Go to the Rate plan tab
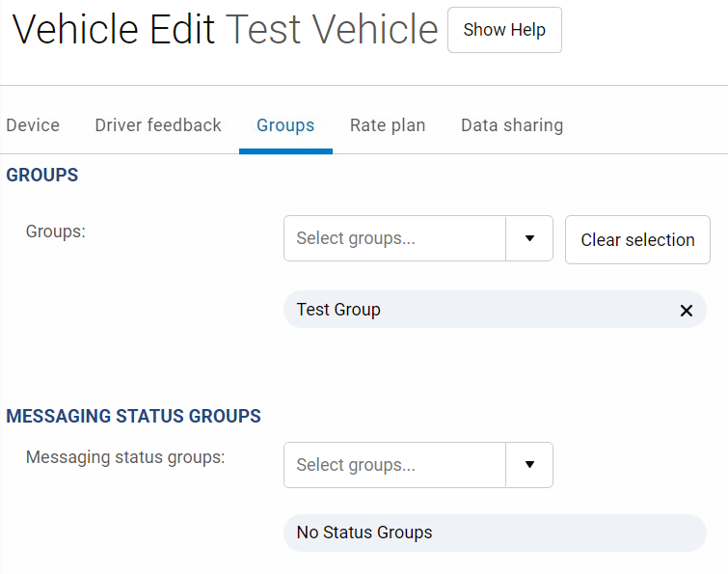The width and height of the screenshot is (728, 574). point(388,125)
